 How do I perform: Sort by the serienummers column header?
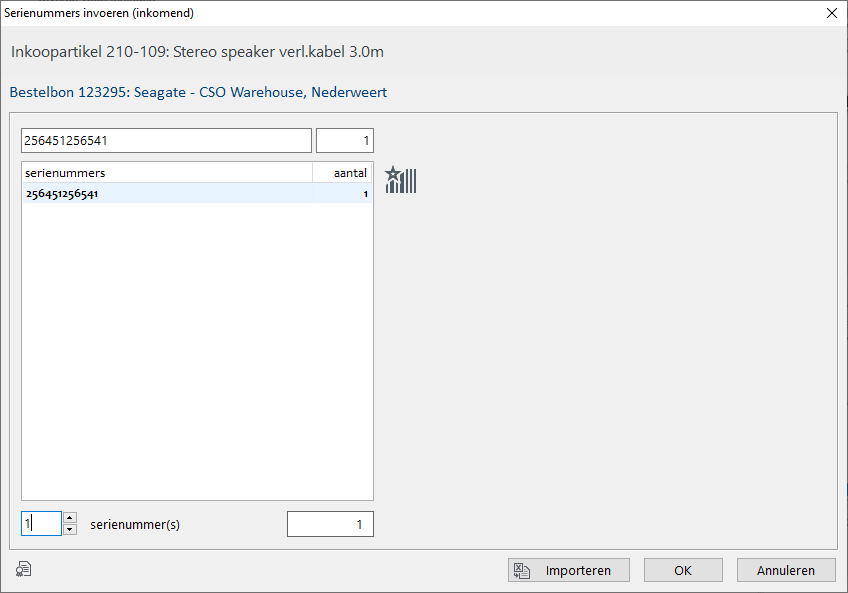click(166, 173)
